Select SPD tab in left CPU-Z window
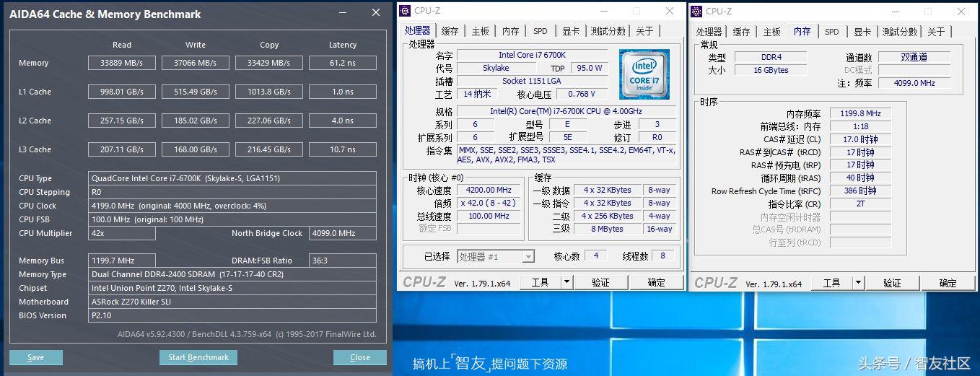Viewport: 980px width, 376px height. click(x=541, y=31)
